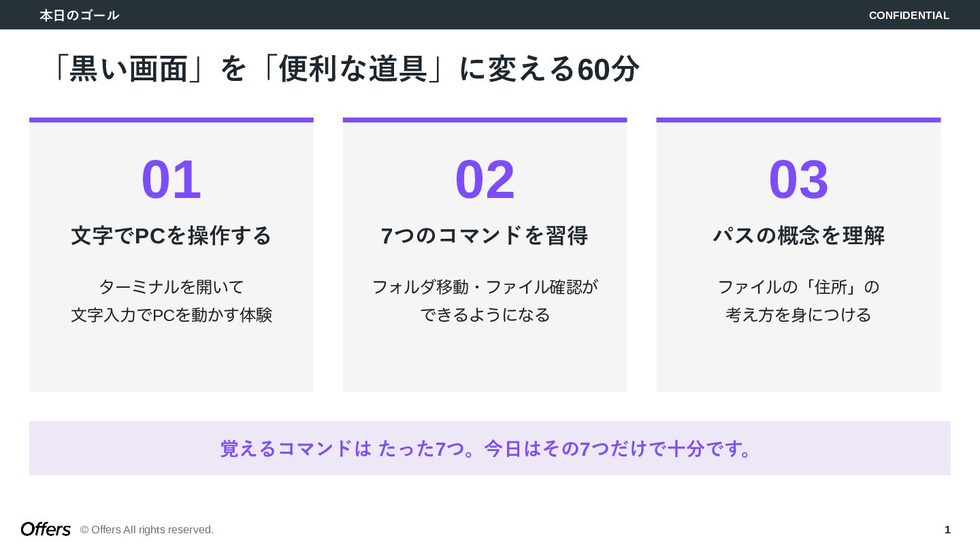Click the Offers logo in the footer

click(x=46, y=529)
